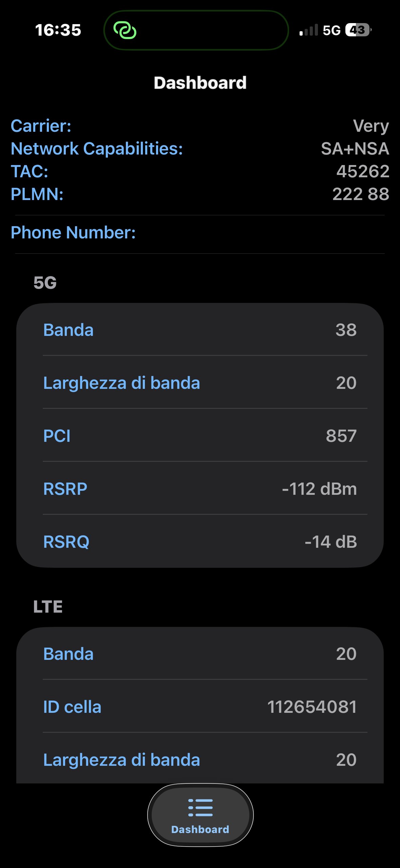This screenshot has height=868, width=400.
Task: Tap the TAC value 45262
Action: [362, 171]
